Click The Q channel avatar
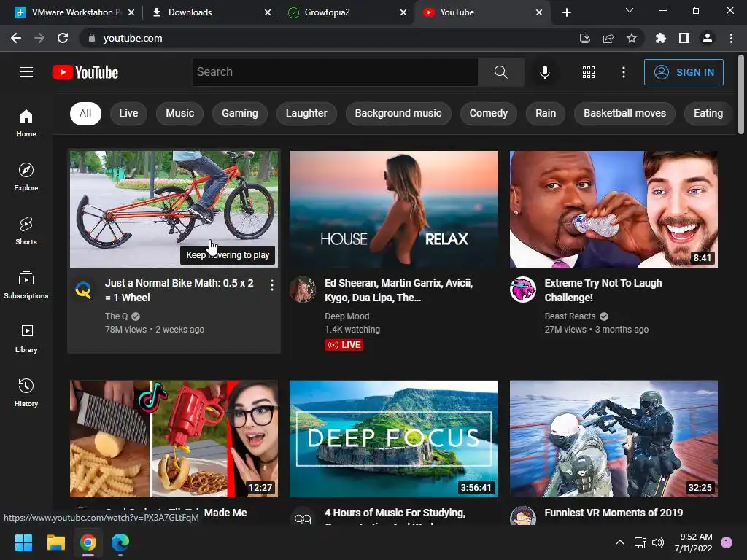This screenshot has width=747, height=560. point(83,289)
